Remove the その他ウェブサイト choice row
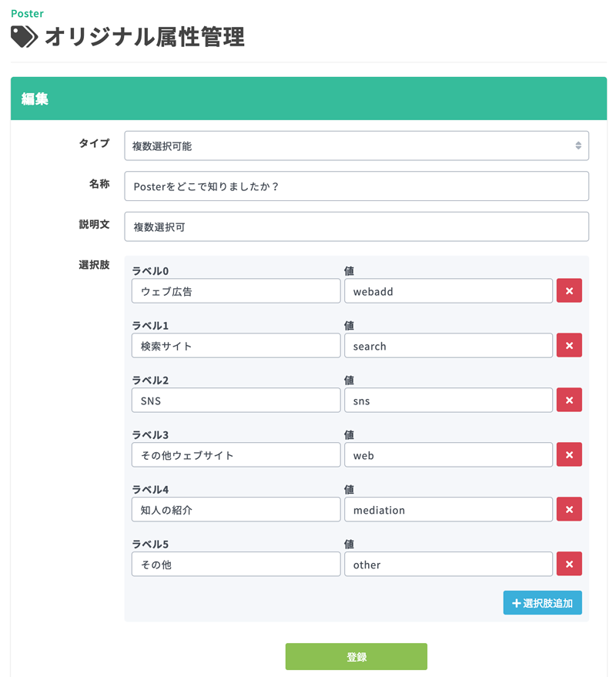The height and width of the screenshot is (677, 616). click(569, 454)
